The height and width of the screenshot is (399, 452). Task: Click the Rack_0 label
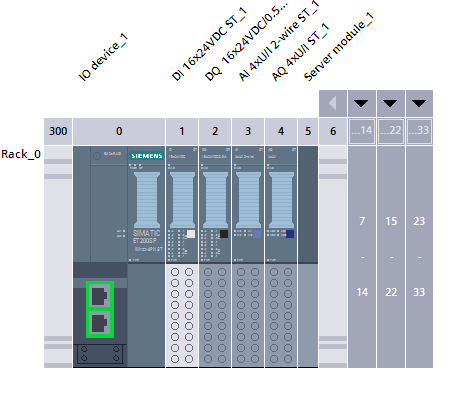tap(21, 154)
